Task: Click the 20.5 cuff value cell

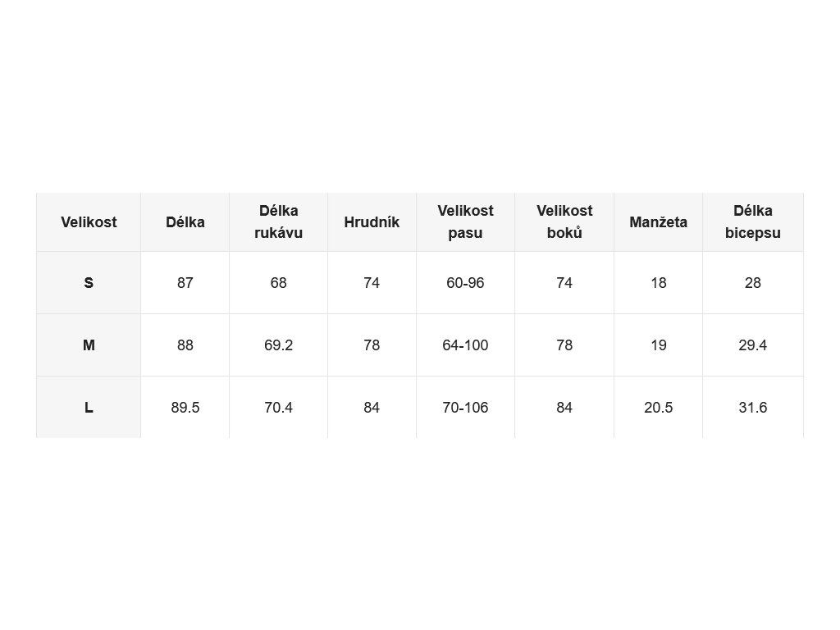Action: click(x=659, y=407)
